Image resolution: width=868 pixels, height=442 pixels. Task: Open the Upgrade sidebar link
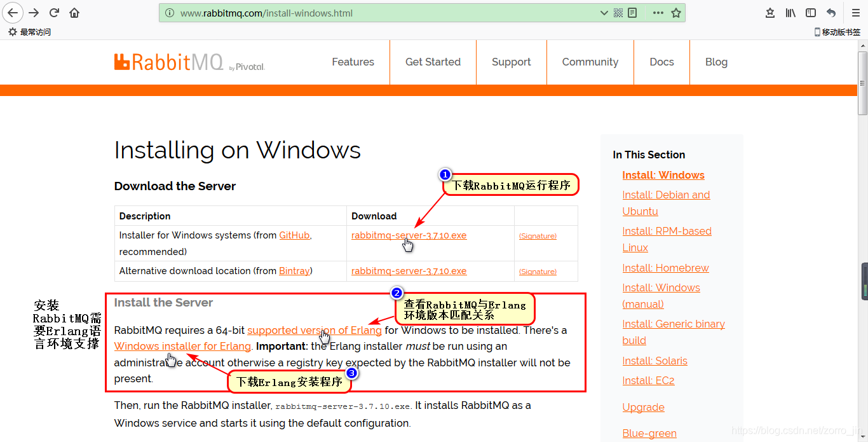[643, 407]
